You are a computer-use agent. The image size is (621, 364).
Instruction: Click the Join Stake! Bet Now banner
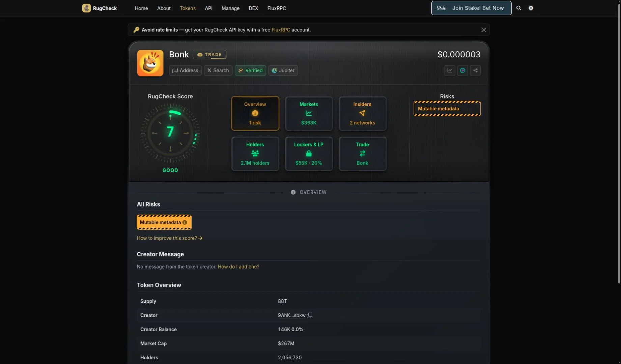[471, 8]
